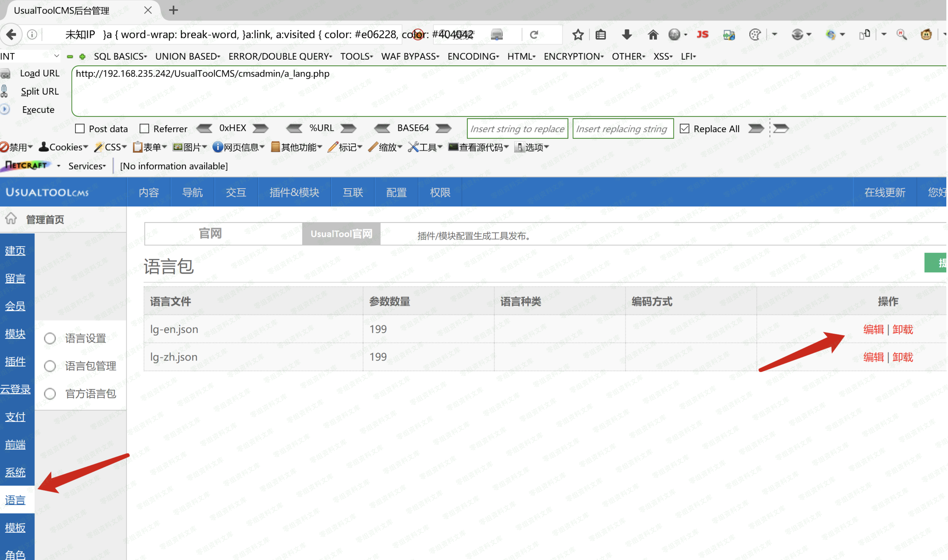Select the 语言包管理 radio option
Image resolution: width=948 pixels, height=560 pixels.
(x=50, y=366)
